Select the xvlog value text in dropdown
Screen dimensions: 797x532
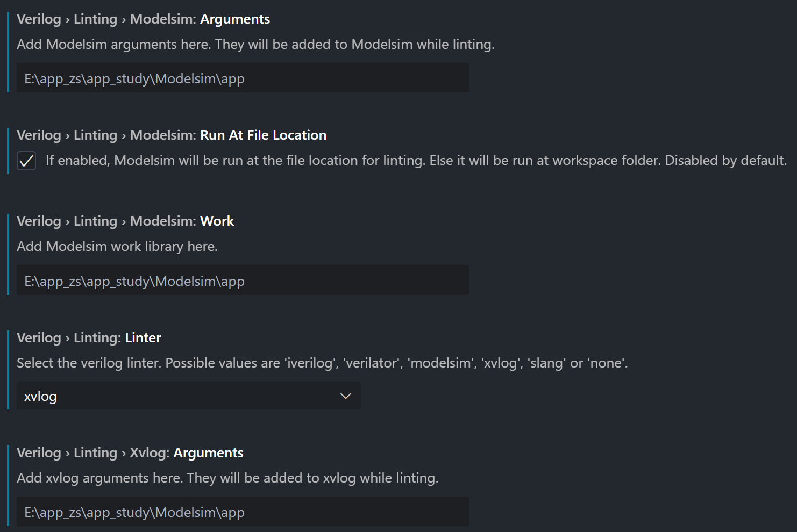40,397
